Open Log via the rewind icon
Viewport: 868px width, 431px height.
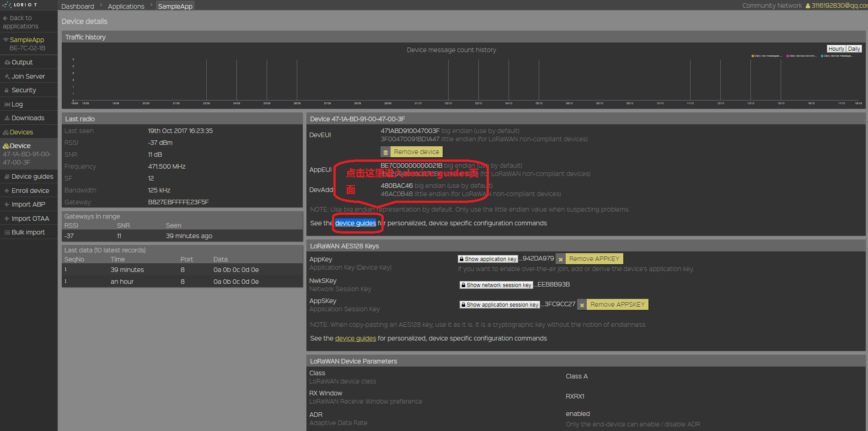tap(7, 104)
